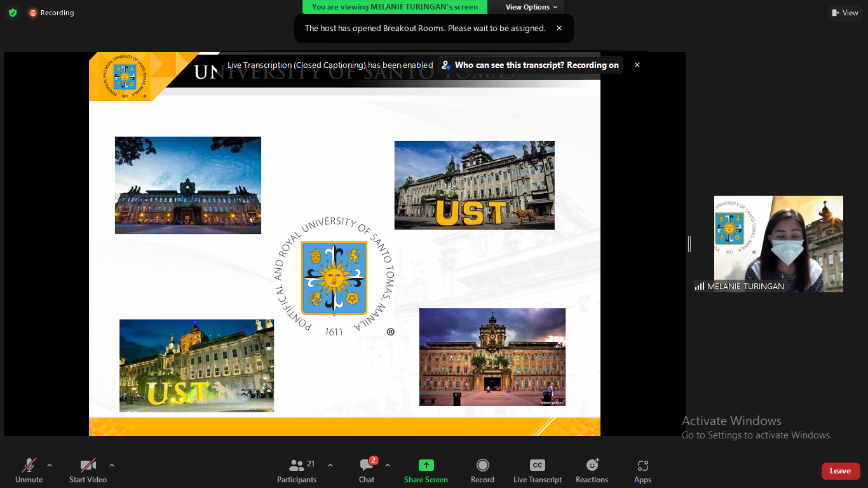Open Live Transcript CC button
868x488 pixels.
[x=538, y=471]
